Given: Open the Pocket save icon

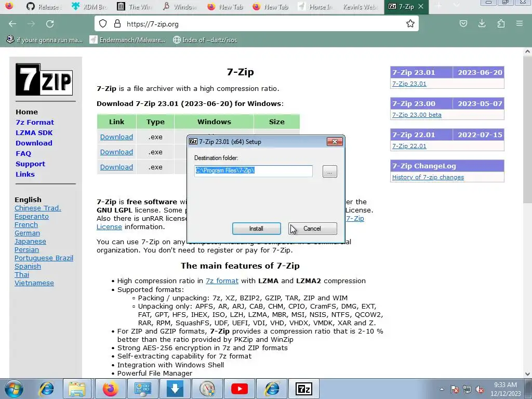Looking at the screenshot, I should (463, 24).
